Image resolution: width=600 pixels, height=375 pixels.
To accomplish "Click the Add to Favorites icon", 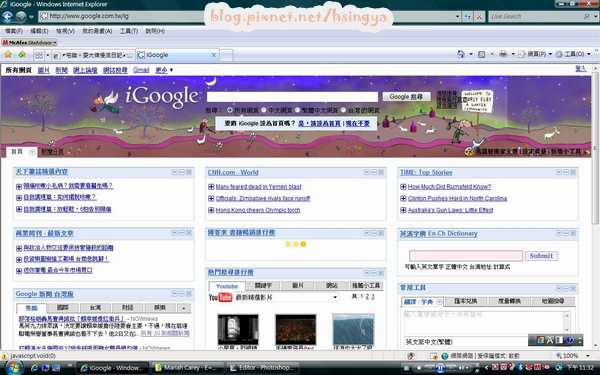I will click(x=22, y=54).
